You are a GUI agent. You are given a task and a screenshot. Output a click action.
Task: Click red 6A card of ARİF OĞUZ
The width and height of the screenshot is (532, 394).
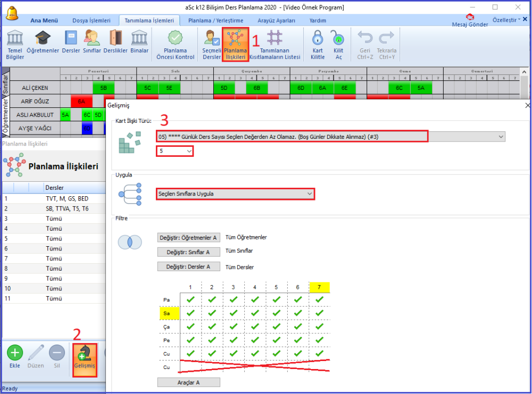81,102
